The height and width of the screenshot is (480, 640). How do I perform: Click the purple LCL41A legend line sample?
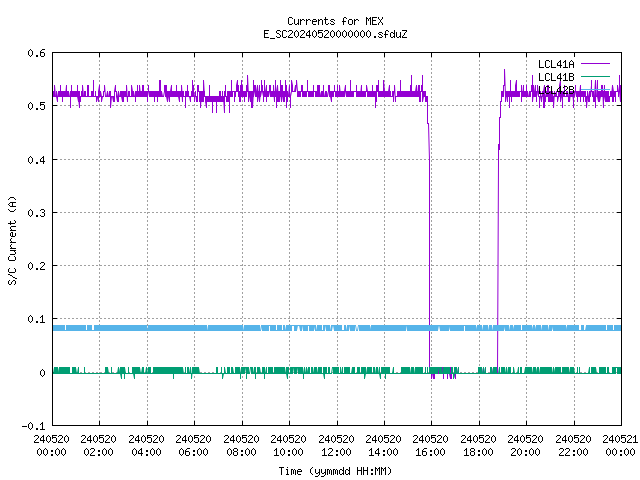595,64
